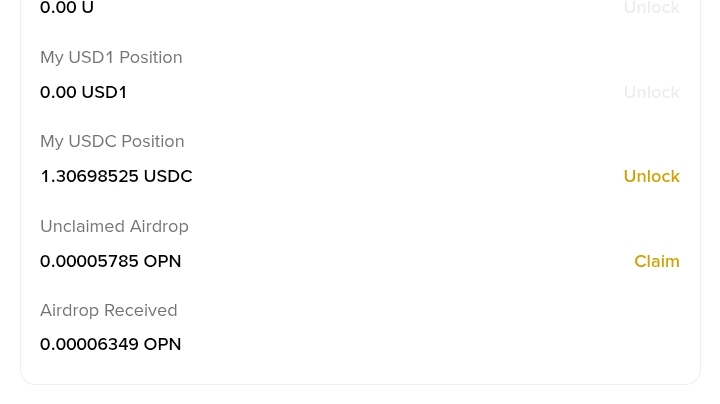Click the 0.00006349 OPN received amount
Image resolution: width=720 pixels, height=404 pixels.
(111, 344)
